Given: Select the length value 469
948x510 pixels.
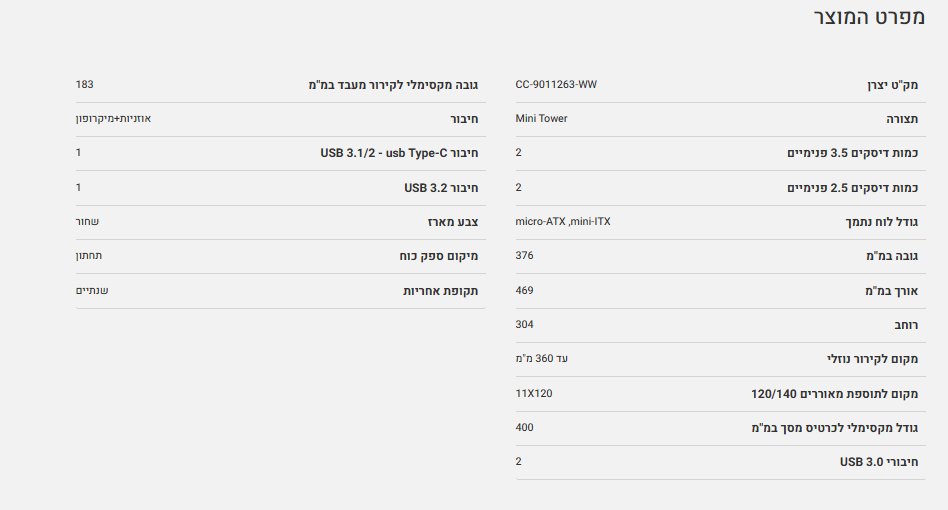Looking at the screenshot, I should click(524, 290).
